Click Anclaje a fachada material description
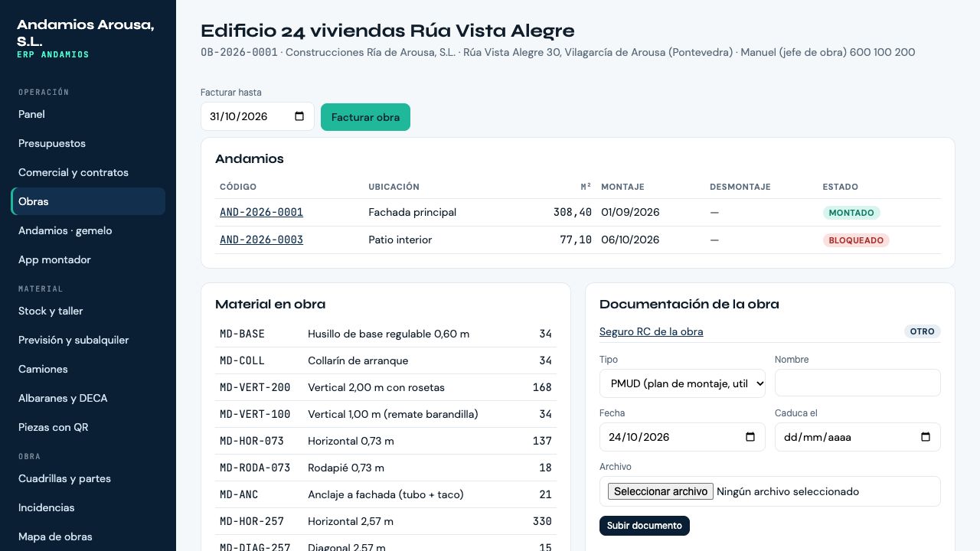The height and width of the screenshot is (551, 980). point(386,494)
